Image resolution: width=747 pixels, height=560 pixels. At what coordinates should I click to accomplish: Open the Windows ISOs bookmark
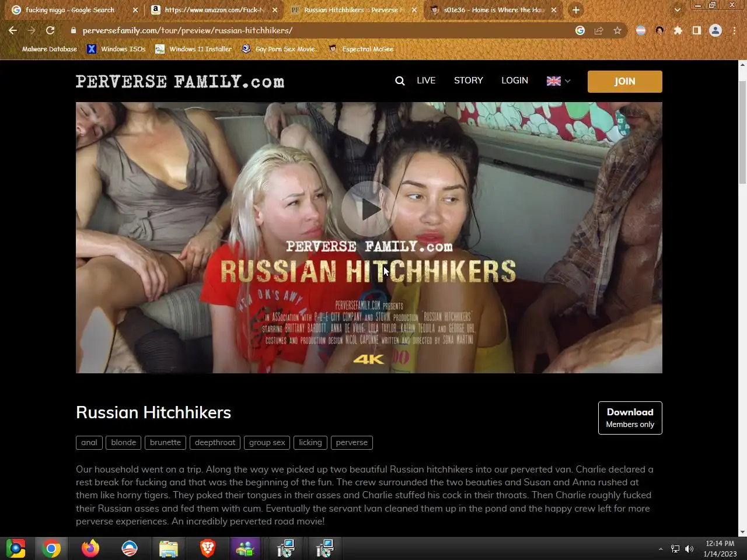click(116, 49)
